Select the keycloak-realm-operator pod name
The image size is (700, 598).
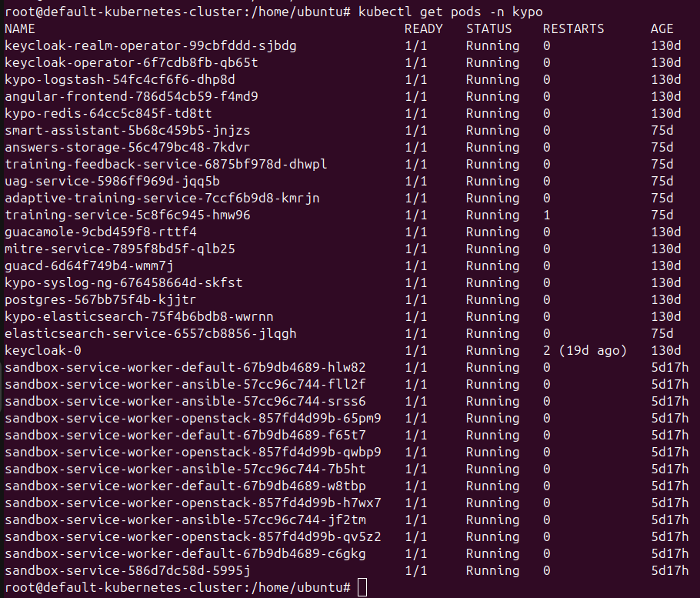click(x=150, y=46)
